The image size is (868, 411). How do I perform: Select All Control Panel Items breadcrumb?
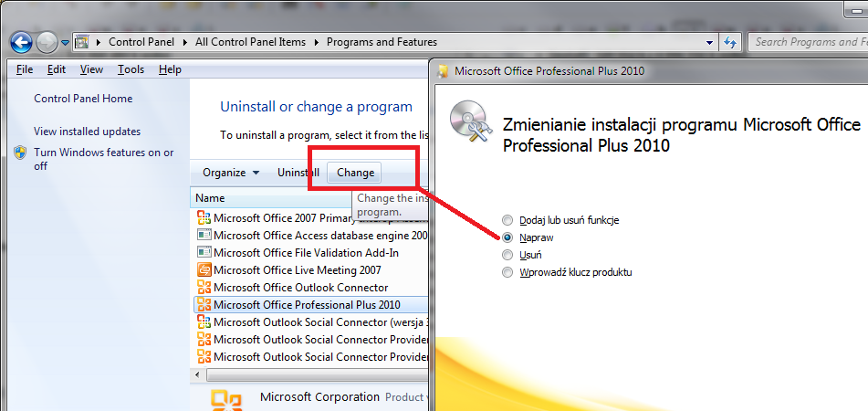(250, 42)
